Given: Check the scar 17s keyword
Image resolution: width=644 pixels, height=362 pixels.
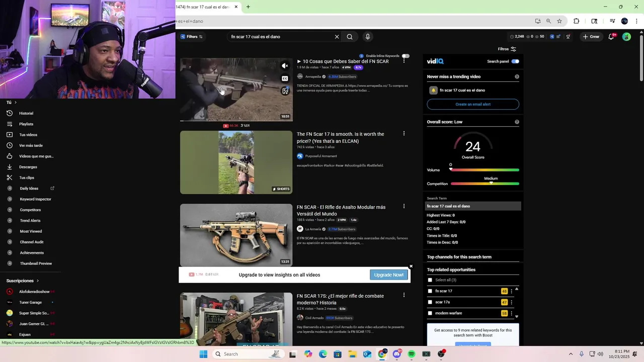Looking at the screenshot, I should click(430, 302).
